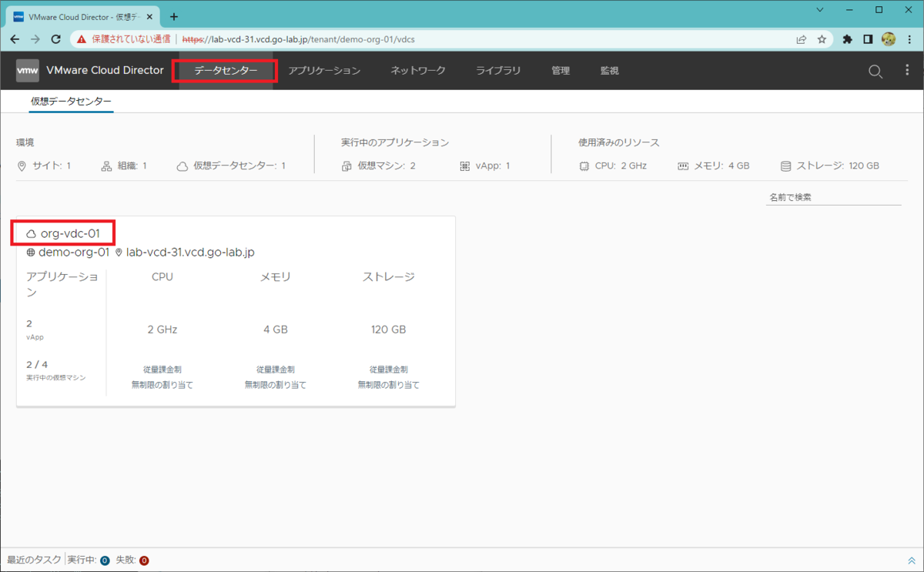Click the CPU chip icon
This screenshot has height=572, width=924.
[x=584, y=166]
